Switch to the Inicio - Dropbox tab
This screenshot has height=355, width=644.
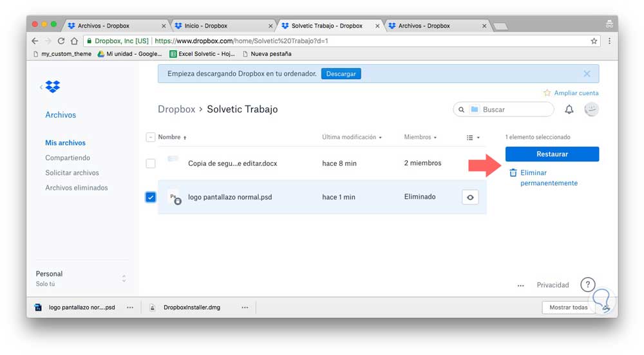tap(222, 26)
